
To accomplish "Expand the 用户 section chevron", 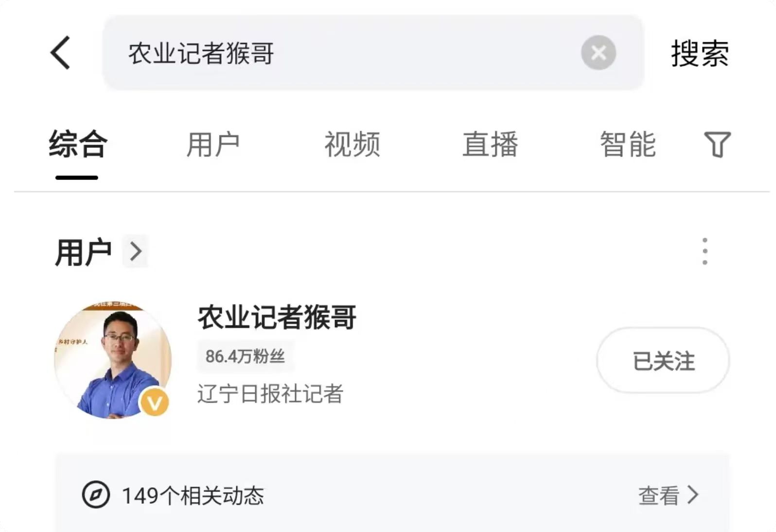I will point(135,251).
